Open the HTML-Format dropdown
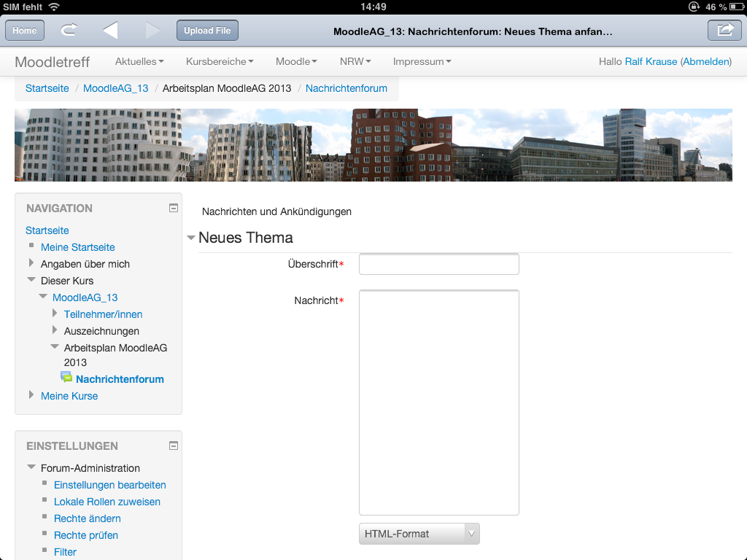Image resolution: width=747 pixels, height=560 pixels. [x=419, y=534]
